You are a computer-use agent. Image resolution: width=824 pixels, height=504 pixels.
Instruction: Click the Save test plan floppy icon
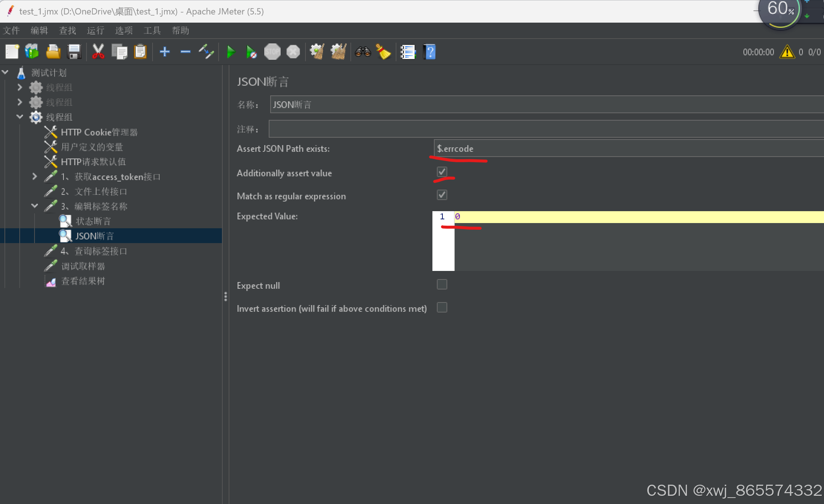tap(74, 52)
